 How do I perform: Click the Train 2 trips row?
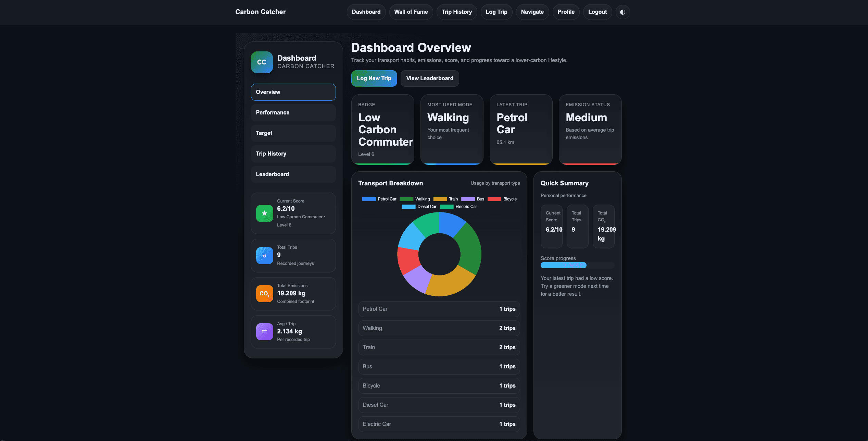pyautogui.click(x=439, y=347)
